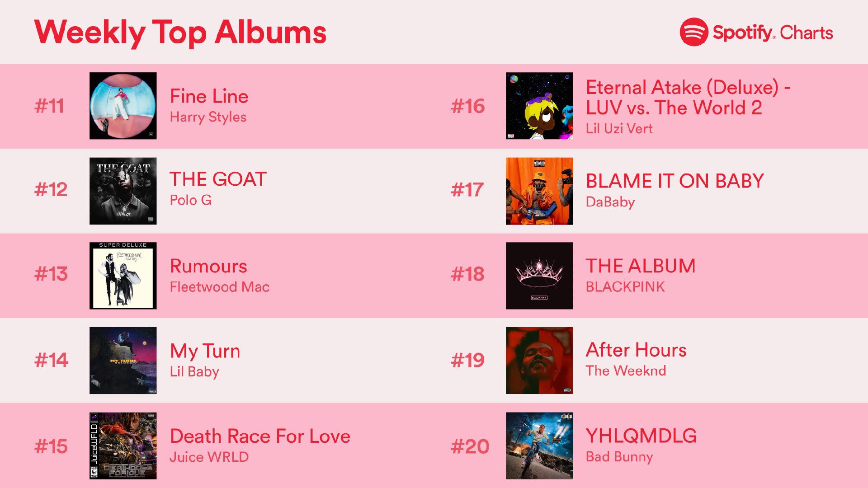The height and width of the screenshot is (488, 868).
Task: Select the After Hours album cover
Action: 539,361
